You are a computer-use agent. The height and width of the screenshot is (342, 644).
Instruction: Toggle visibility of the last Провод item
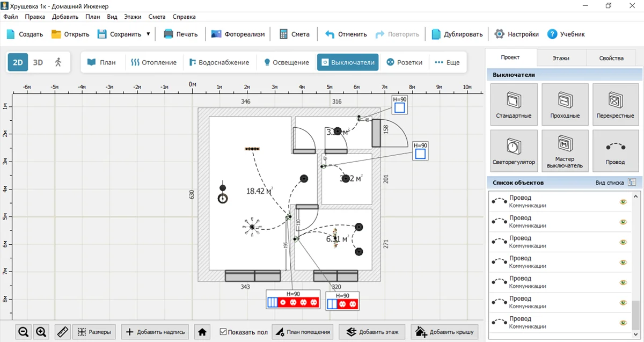click(623, 323)
